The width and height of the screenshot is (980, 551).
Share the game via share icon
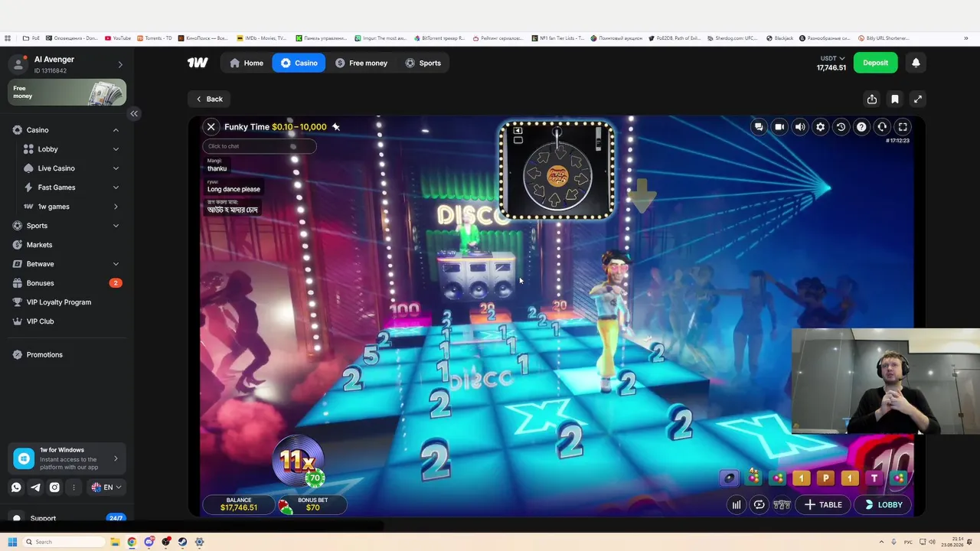point(872,99)
